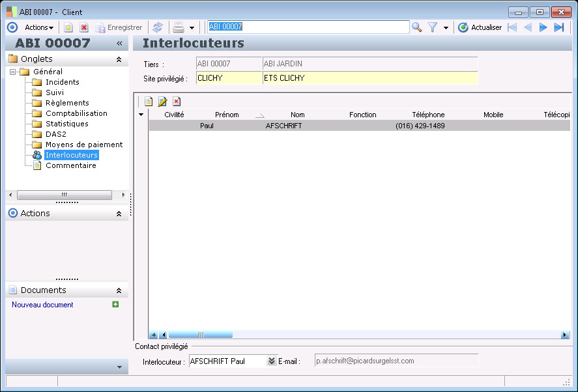Viewport: 578px width, 392px height.
Task: Open the Statistiques tab
Action: (66, 124)
